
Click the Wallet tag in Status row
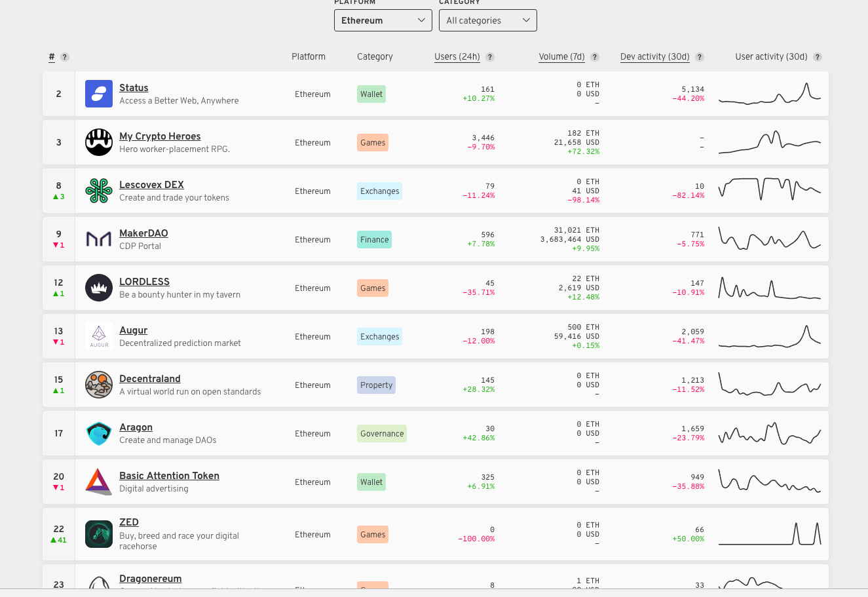[371, 94]
